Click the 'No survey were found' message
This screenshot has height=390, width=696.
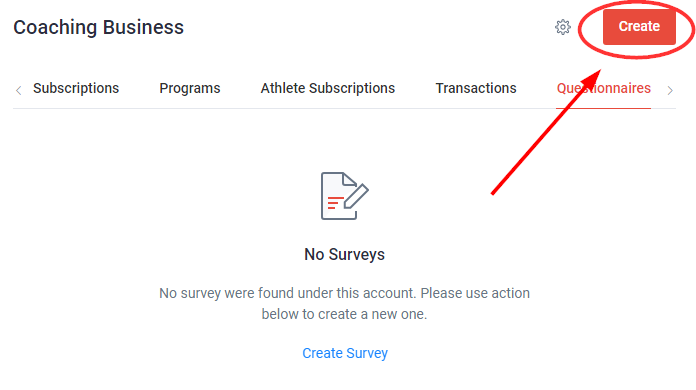pos(344,293)
